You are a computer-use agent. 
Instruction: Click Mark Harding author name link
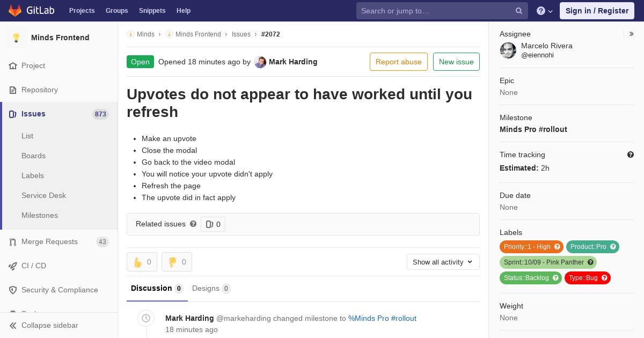293,62
